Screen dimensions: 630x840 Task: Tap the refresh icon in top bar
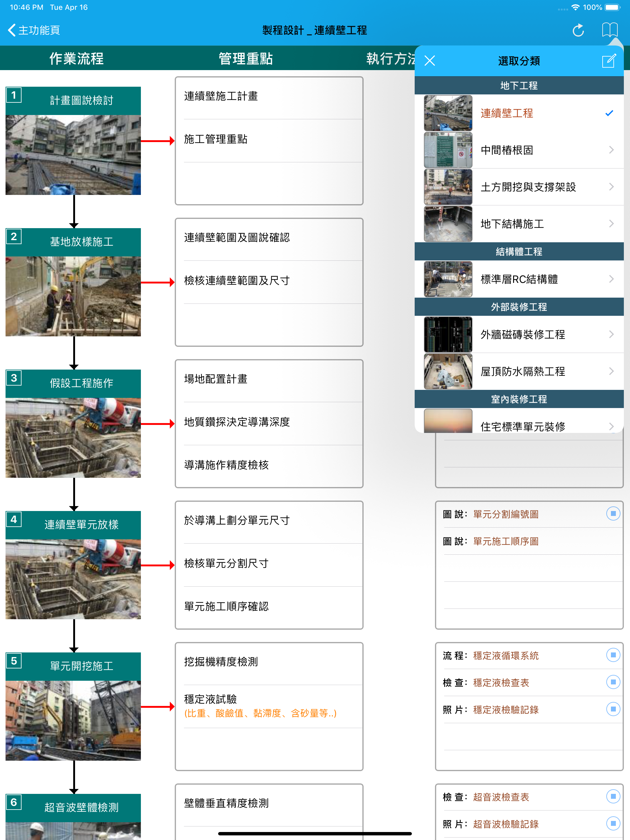pos(578,30)
